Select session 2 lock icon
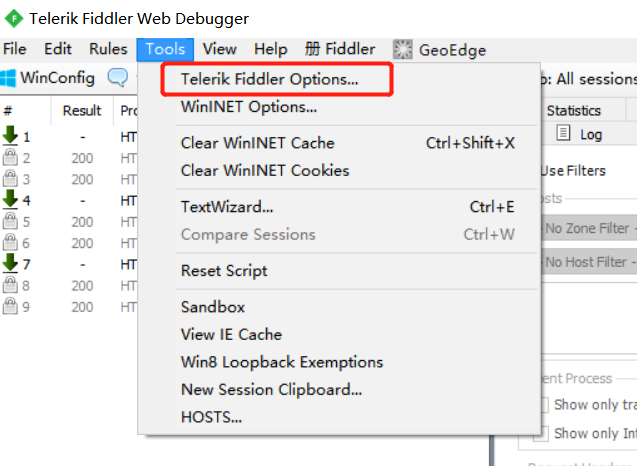Viewport: 637px width, 466px height. click(10, 157)
